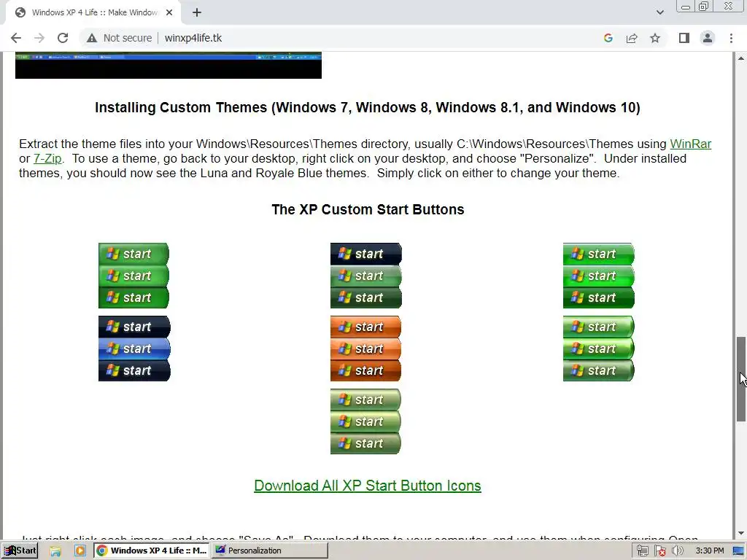This screenshot has width=747, height=560.
Task: Click the page's black video screenshot
Action: point(169,65)
